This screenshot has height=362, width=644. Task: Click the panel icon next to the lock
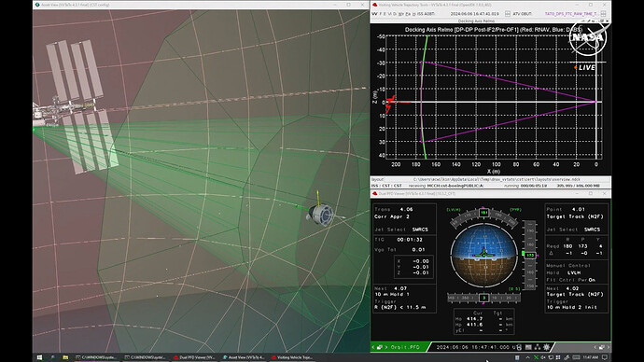click(x=528, y=347)
